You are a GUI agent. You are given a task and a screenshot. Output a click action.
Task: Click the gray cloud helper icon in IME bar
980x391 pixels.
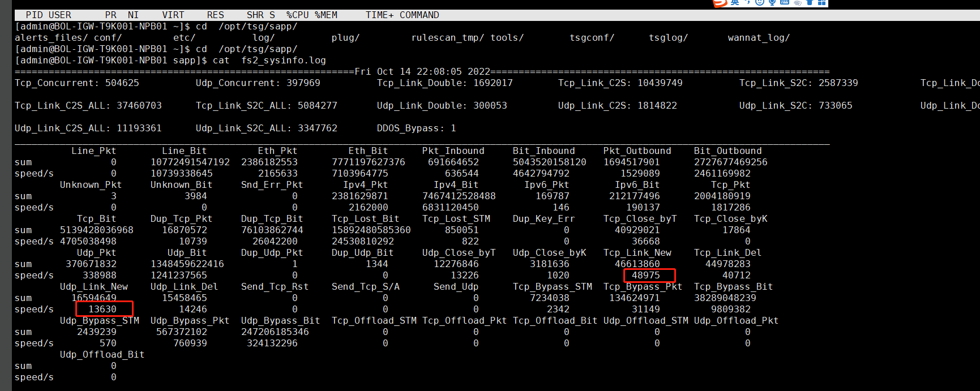[797, 2]
